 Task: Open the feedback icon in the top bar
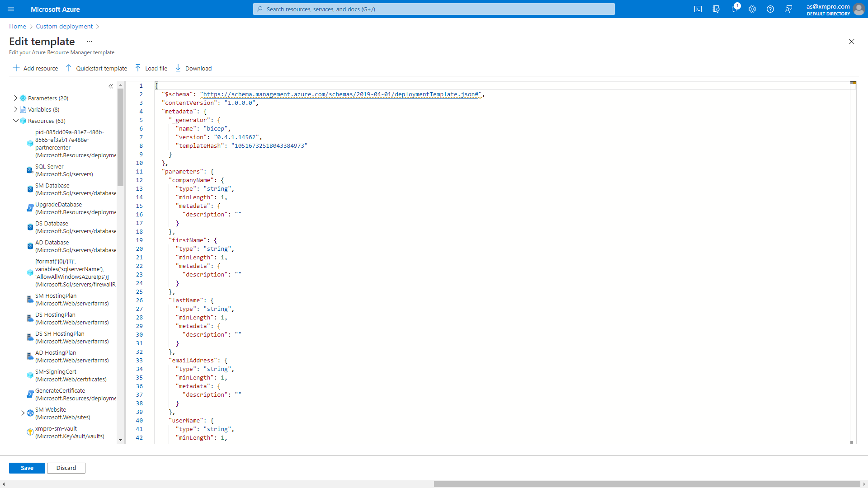788,9
